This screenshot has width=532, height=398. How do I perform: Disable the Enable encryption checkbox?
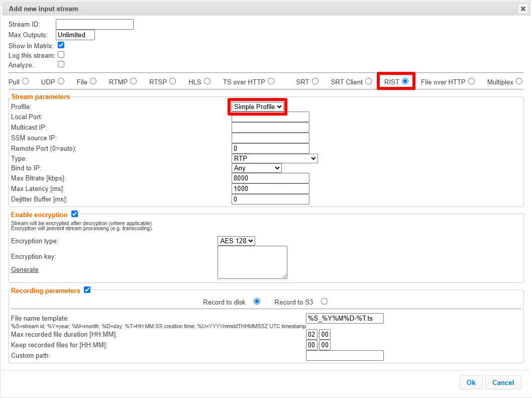click(75, 214)
